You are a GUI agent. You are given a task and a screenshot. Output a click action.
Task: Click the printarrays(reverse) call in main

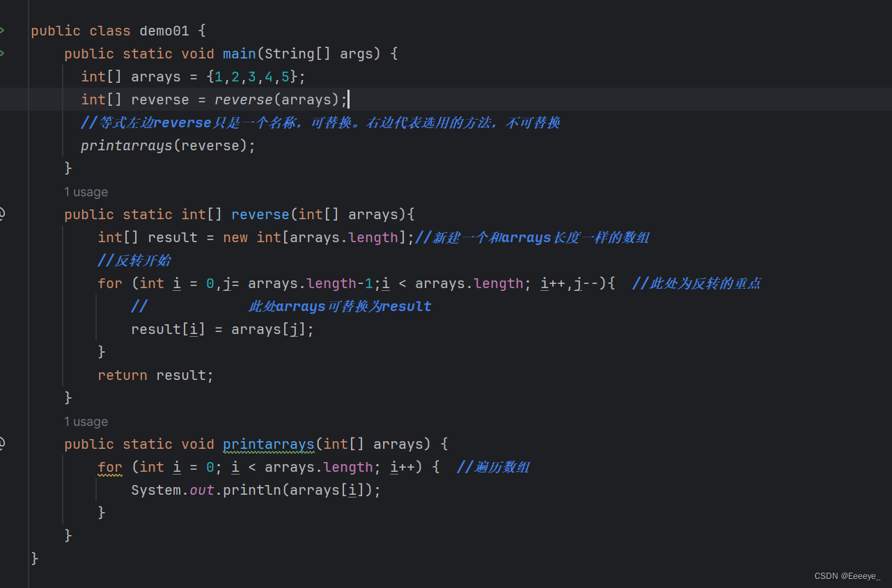pos(168,145)
